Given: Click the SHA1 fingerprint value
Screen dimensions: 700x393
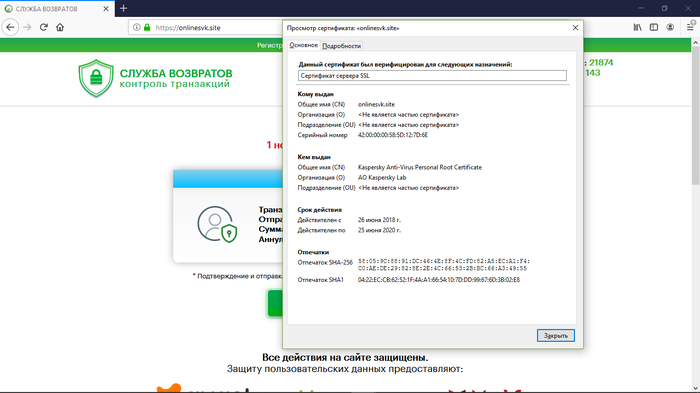Looking at the screenshot, I should (x=439, y=280).
